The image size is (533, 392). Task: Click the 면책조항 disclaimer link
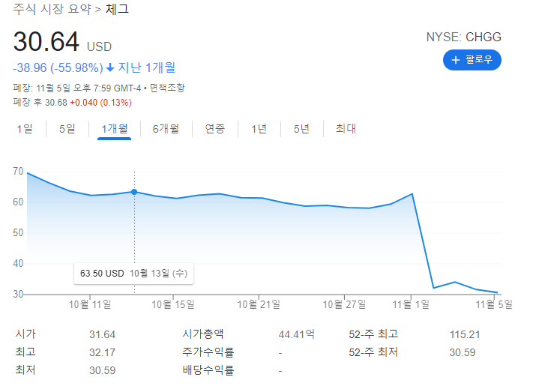point(167,88)
